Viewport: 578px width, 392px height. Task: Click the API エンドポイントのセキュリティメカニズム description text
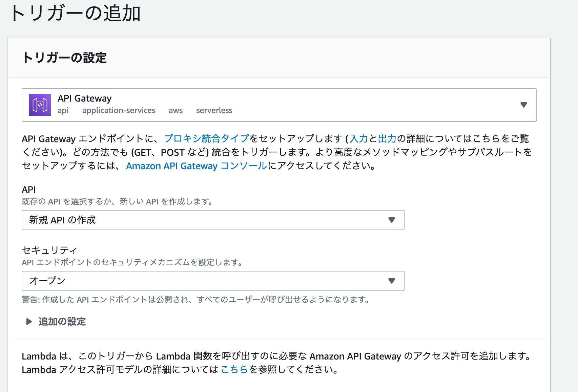point(132,262)
